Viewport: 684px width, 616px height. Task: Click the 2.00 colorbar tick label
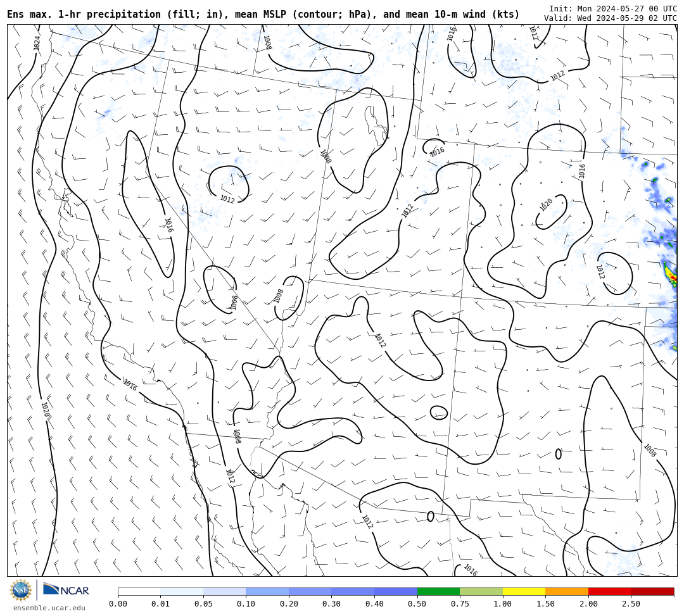point(588,604)
